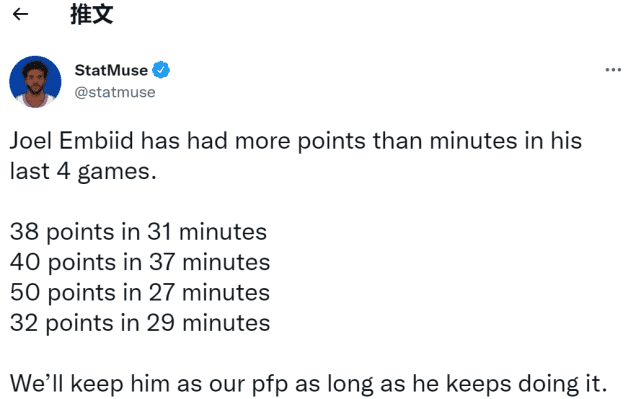Select the line '32 points in 29 minutes'
Image resolution: width=641 pixels, height=399 pixels.
pyautogui.click(x=140, y=323)
